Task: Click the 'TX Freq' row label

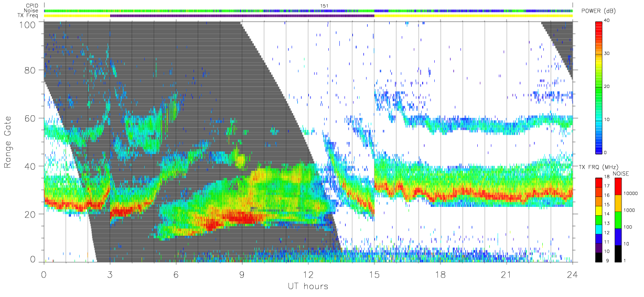Action: [29, 16]
